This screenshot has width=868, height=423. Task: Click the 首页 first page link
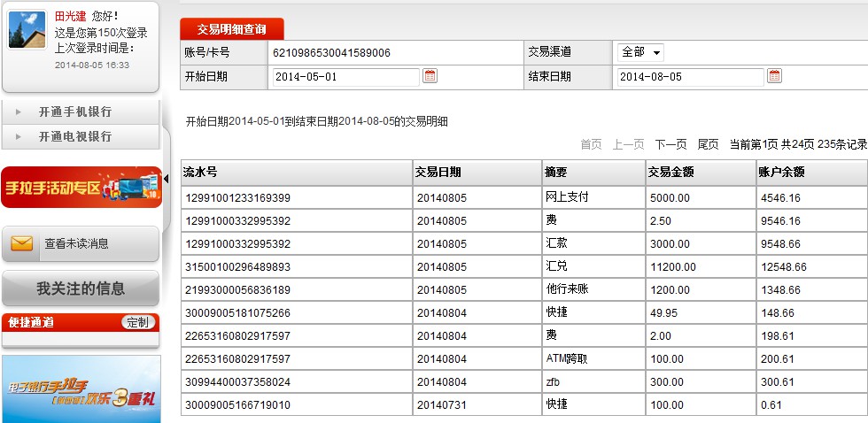[591, 144]
